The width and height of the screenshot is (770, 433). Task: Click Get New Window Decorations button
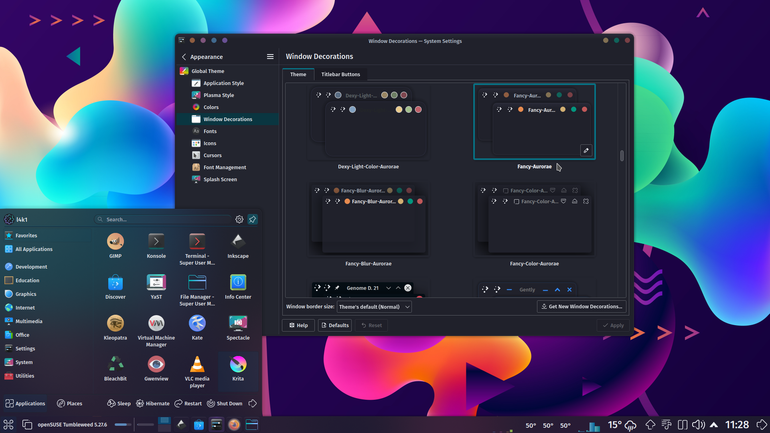[581, 307]
